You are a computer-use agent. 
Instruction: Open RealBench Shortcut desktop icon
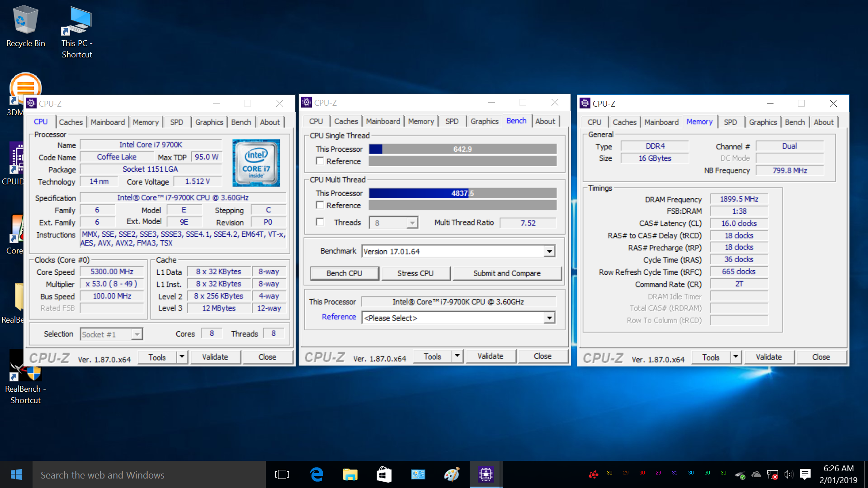[25, 377]
